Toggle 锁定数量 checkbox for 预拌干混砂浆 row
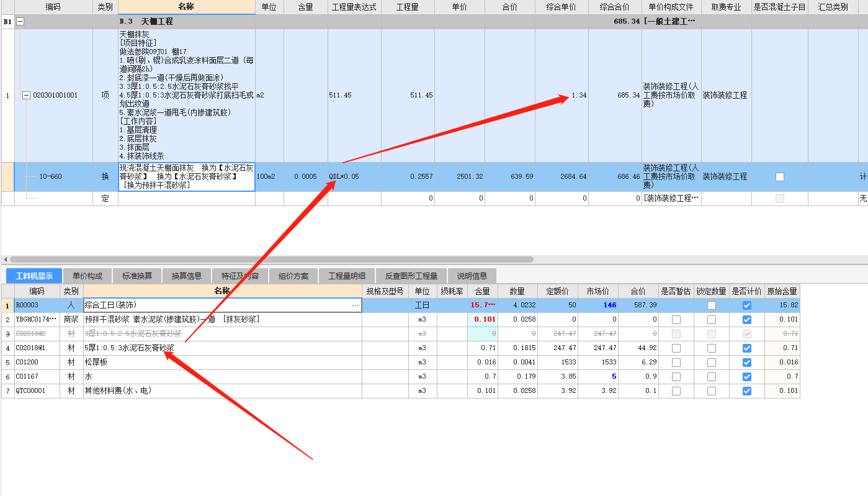The width and height of the screenshot is (868, 496). (712, 320)
